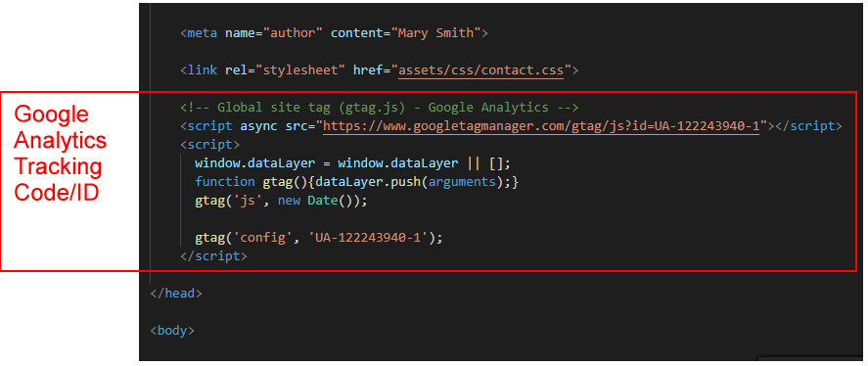
Task: Click the opening script tag line
Action: (209, 145)
